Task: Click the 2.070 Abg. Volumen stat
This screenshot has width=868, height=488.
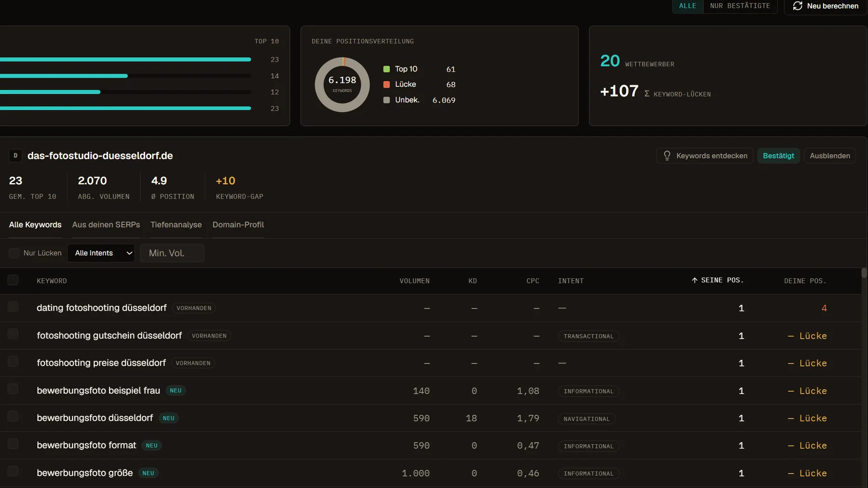Action: click(x=93, y=181)
